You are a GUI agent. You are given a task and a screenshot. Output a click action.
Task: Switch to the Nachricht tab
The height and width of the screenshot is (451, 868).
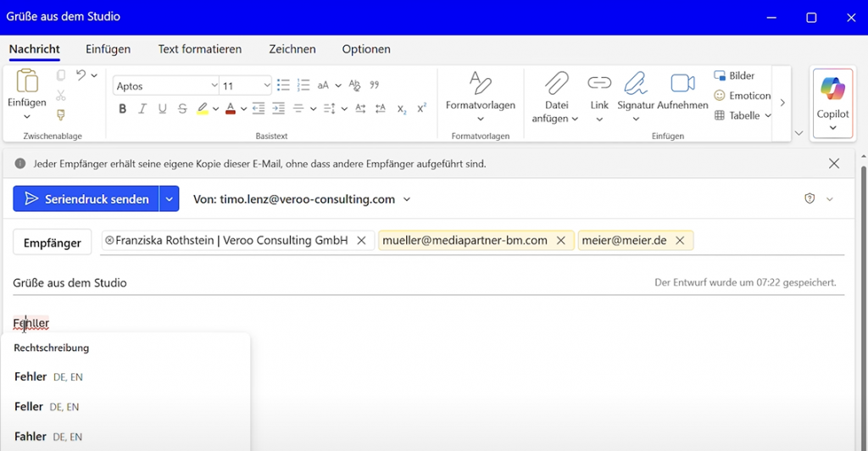[x=34, y=49]
